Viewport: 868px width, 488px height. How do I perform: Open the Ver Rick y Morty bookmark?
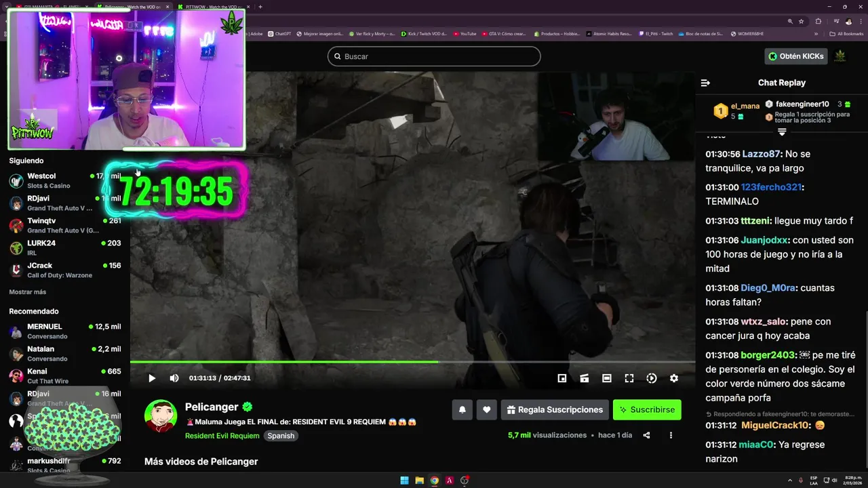[372, 33]
